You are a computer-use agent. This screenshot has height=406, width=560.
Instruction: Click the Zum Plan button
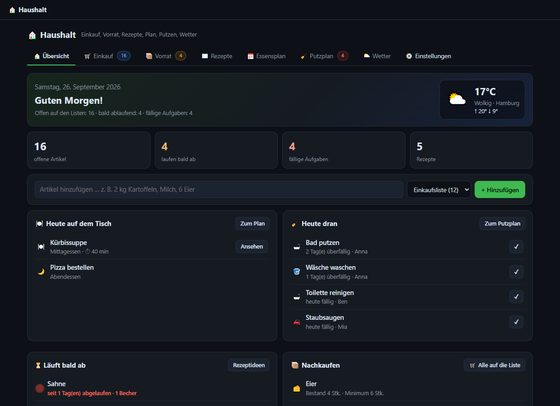[x=252, y=224]
